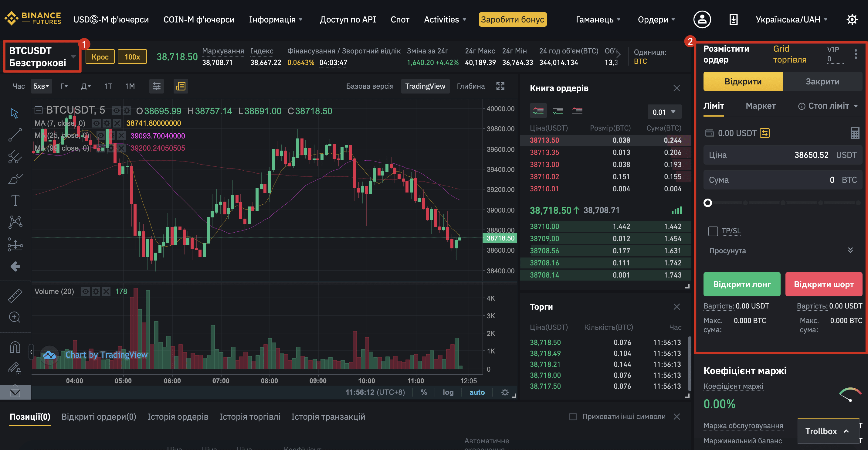The height and width of the screenshot is (450, 868).
Task: Open the settings gear in top bar
Action: (852, 19)
